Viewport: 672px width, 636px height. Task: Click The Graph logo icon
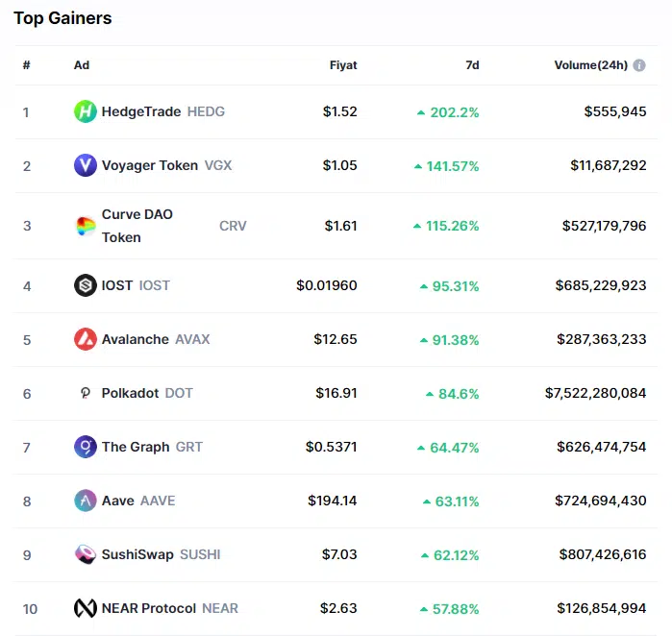[x=86, y=447]
